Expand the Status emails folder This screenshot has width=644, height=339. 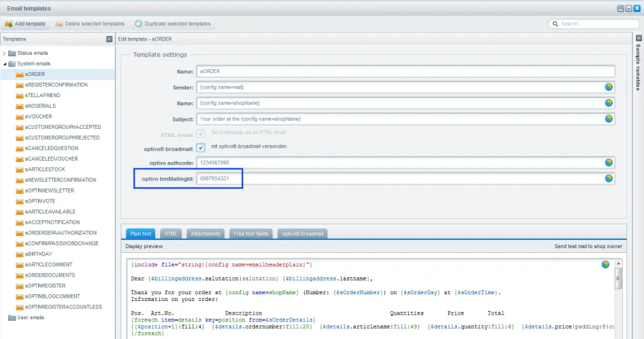(x=5, y=54)
